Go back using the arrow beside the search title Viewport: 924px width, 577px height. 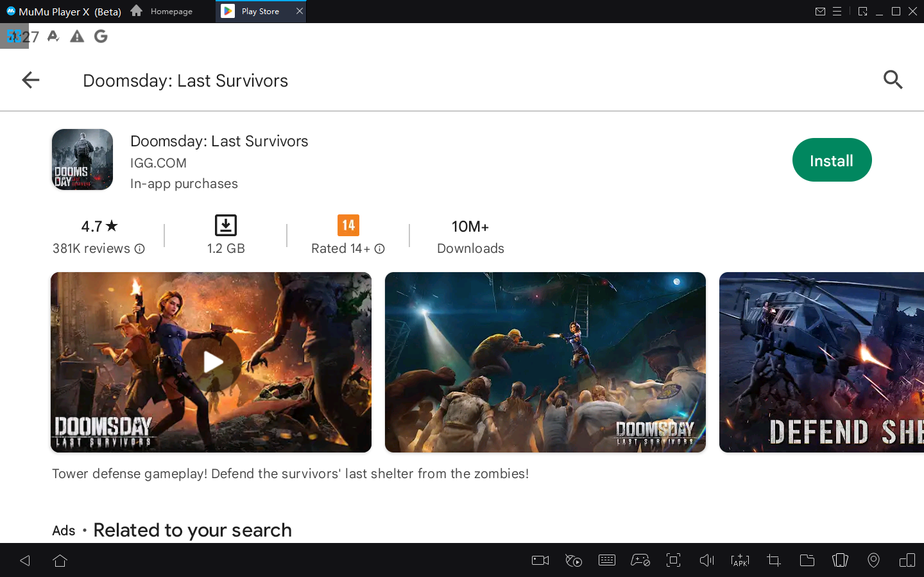[31, 80]
